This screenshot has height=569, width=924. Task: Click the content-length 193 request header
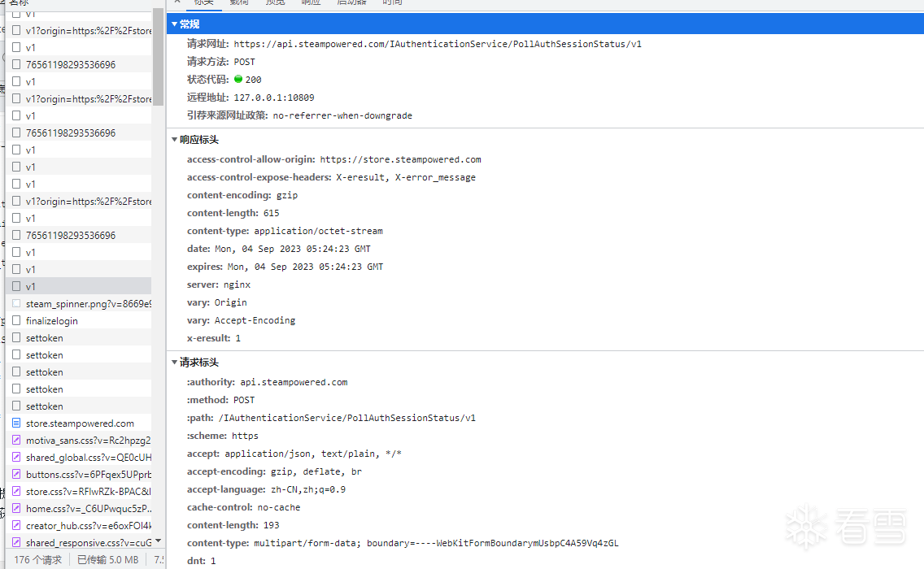(233, 525)
